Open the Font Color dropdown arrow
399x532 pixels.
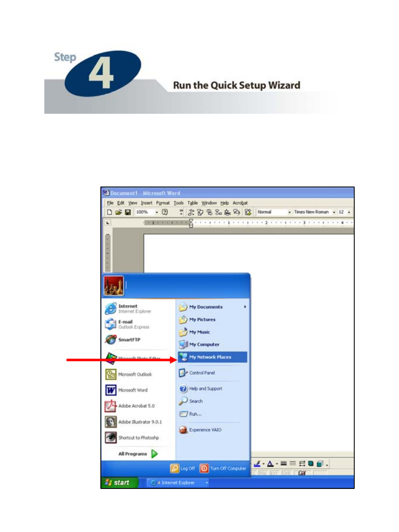point(276,464)
